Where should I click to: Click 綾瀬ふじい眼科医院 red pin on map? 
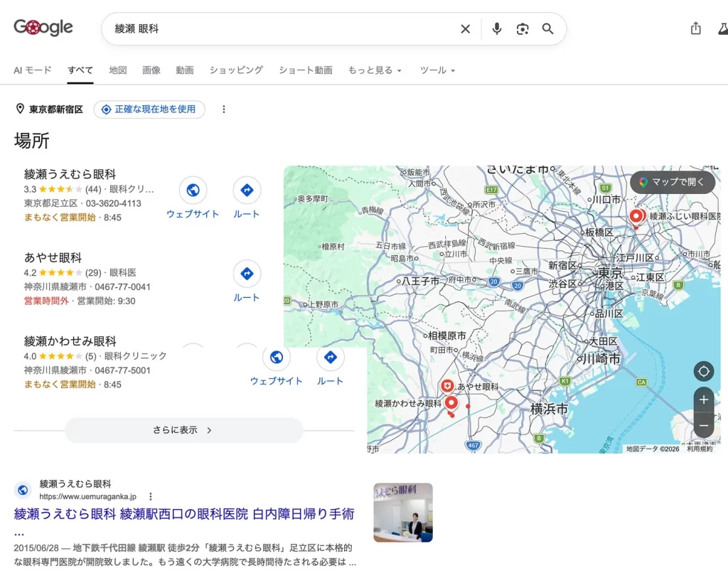(x=636, y=216)
